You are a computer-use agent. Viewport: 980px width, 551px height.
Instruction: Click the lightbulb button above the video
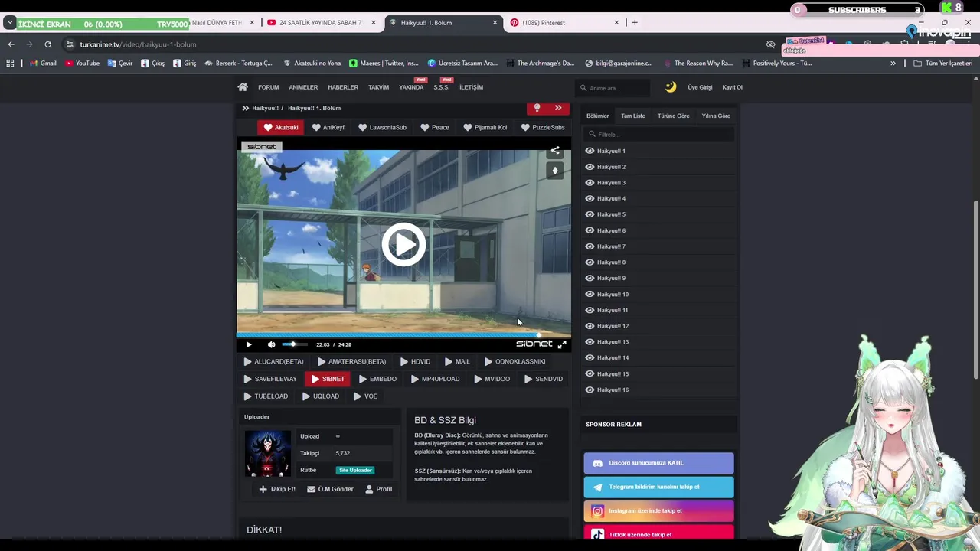537,108
